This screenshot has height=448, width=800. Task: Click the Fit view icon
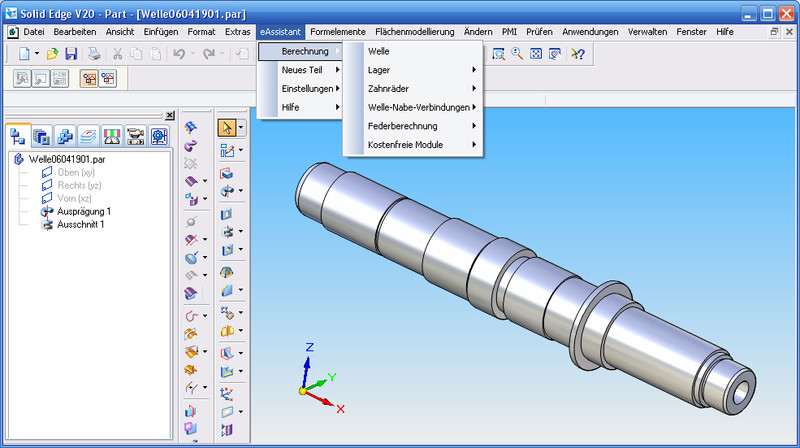pos(536,54)
